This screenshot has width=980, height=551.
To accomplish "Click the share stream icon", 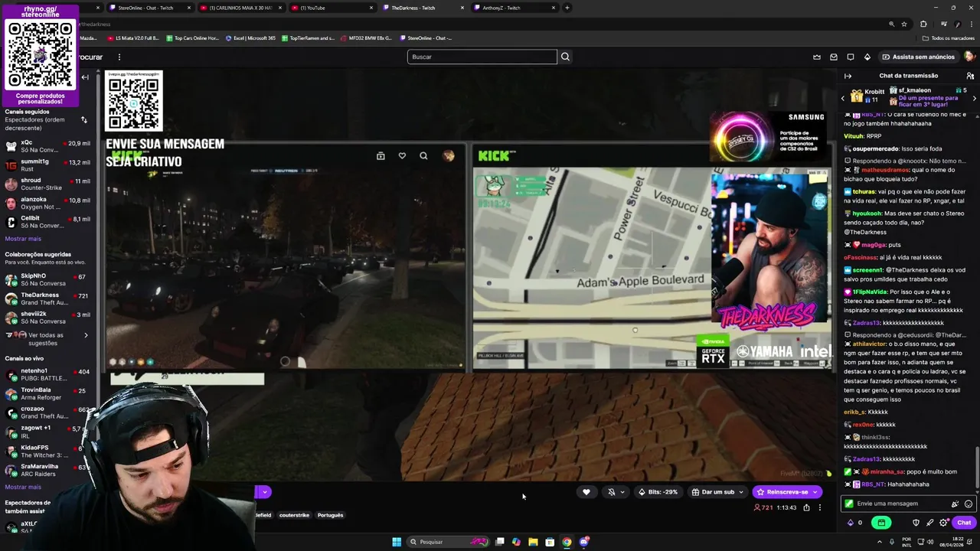I will [x=806, y=507].
